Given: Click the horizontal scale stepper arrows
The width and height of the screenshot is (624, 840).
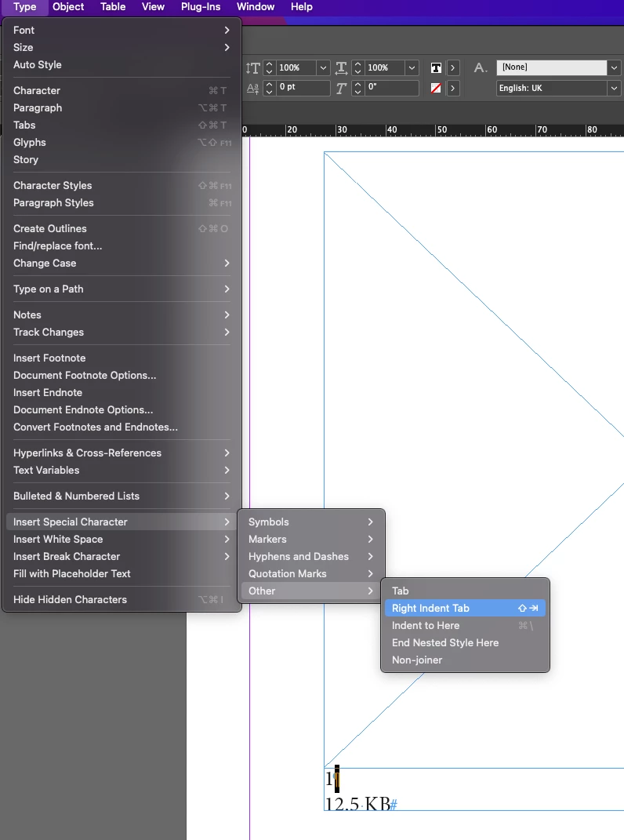Looking at the screenshot, I should pos(357,68).
